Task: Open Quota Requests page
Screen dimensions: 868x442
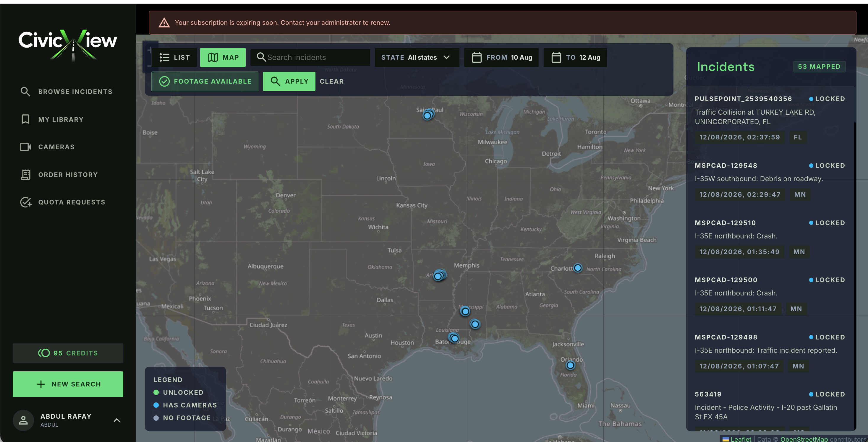Action: tap(63, 202)
